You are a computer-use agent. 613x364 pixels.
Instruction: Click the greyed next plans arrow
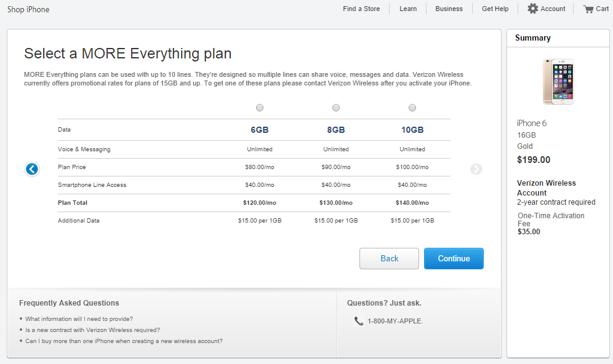pos(476,169)
